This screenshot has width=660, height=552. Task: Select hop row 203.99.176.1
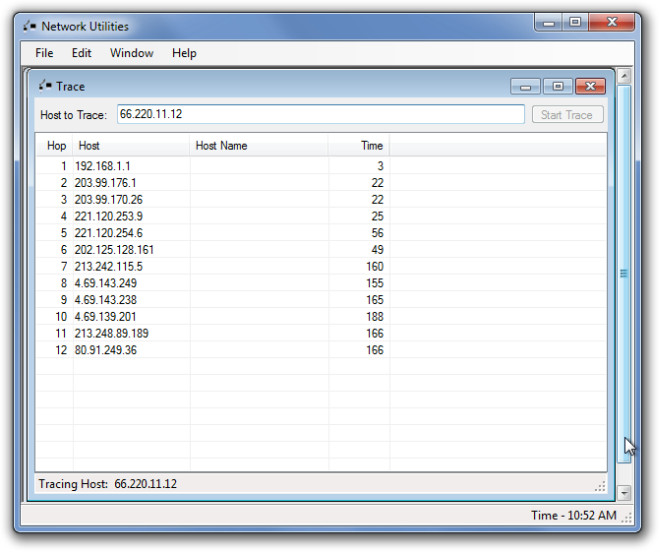pos(321,183)
